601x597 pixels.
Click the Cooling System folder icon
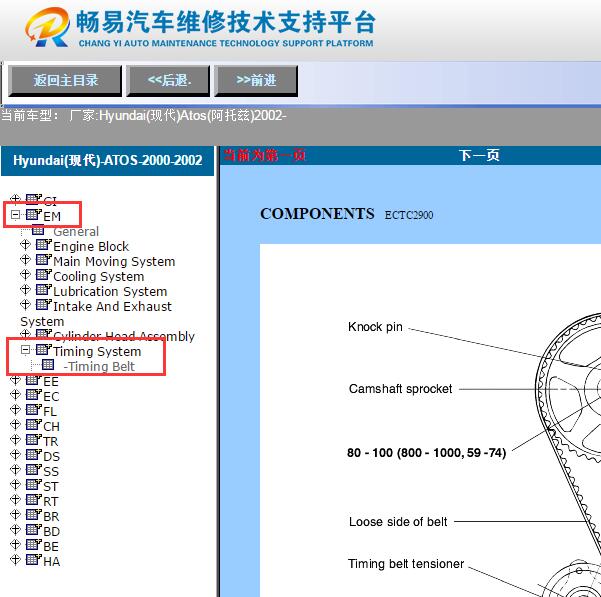pos(43,274)
